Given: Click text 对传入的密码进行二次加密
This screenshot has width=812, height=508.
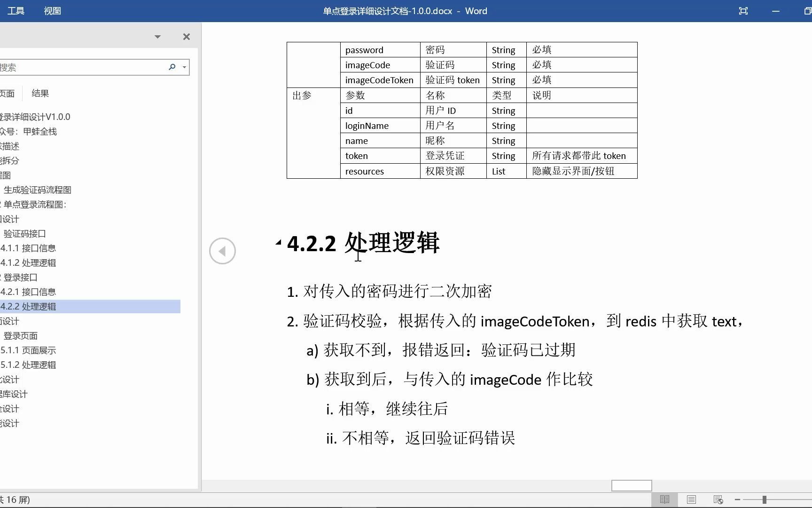Looking at the screenshot, I should click(398, 292).
